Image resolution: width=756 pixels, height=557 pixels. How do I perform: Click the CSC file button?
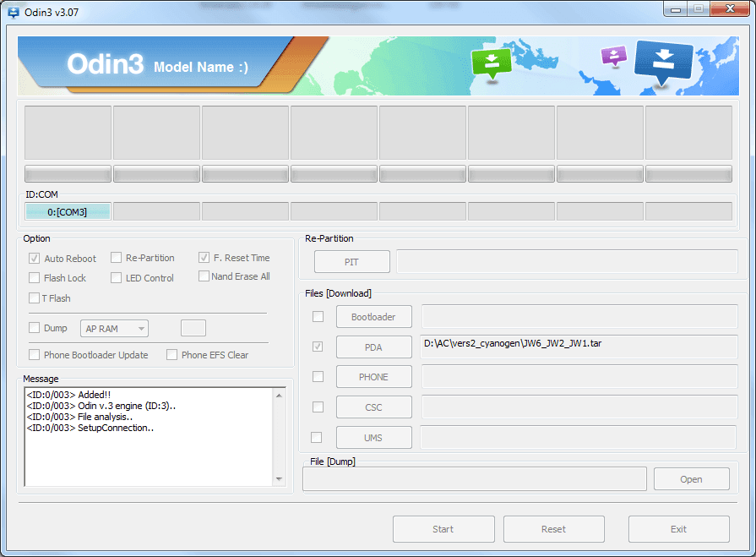tap(373, 407)
